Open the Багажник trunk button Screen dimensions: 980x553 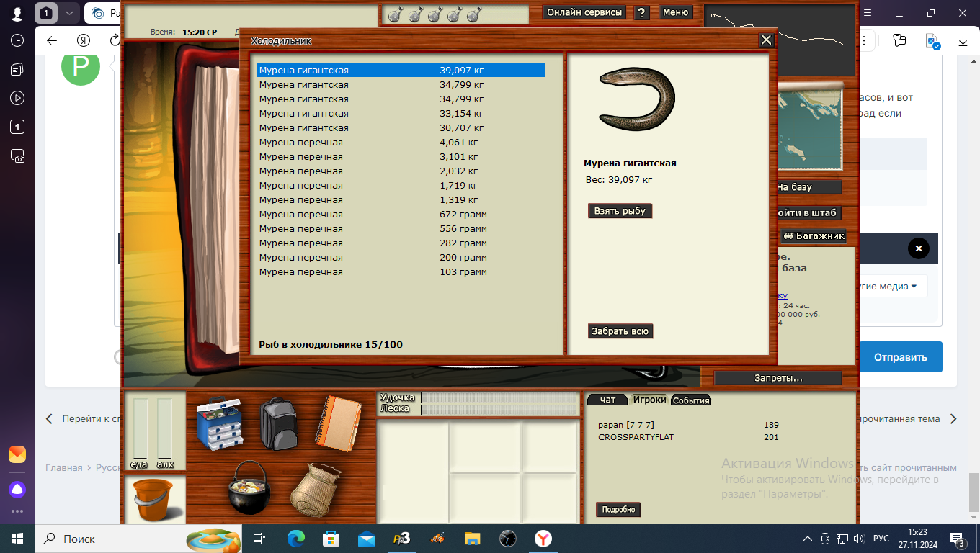tap(814, 235)
